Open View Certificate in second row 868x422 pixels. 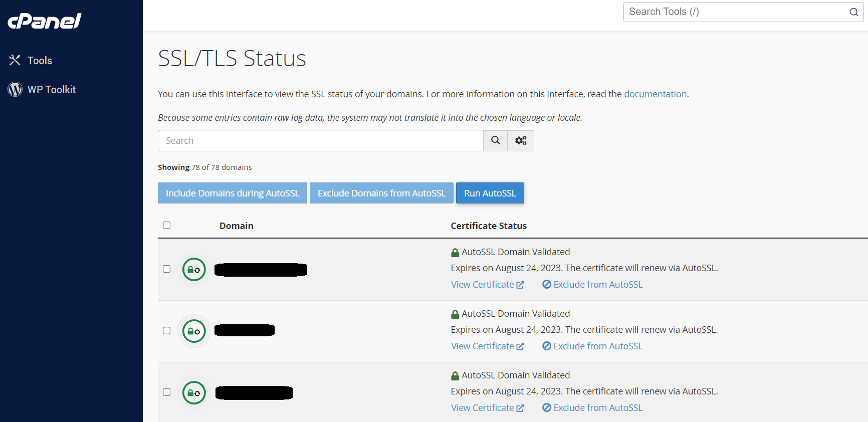click(488, 346)
